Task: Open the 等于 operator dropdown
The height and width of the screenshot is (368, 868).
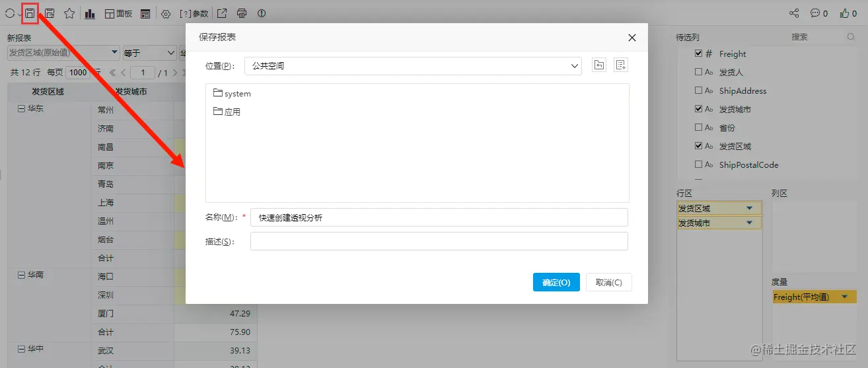Action: (149, 53)
